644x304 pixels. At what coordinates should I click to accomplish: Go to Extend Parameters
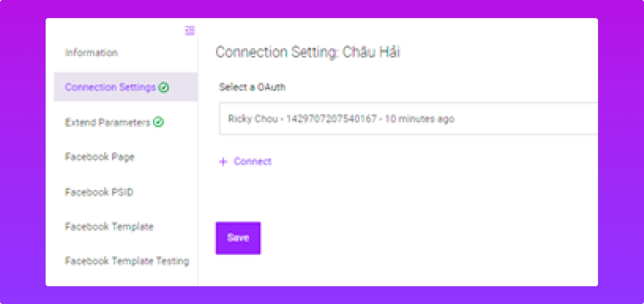tap(107, 122)
